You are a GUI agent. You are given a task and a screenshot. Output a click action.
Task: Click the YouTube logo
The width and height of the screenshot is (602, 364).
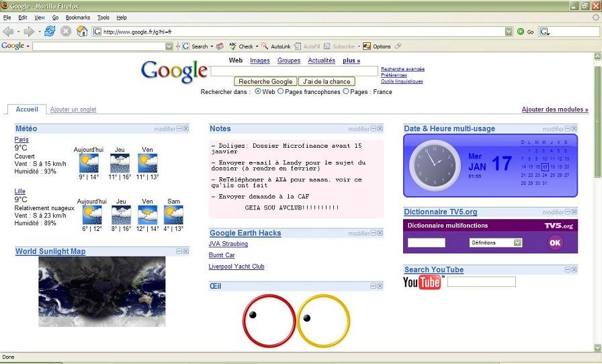[x=423, y=282]
